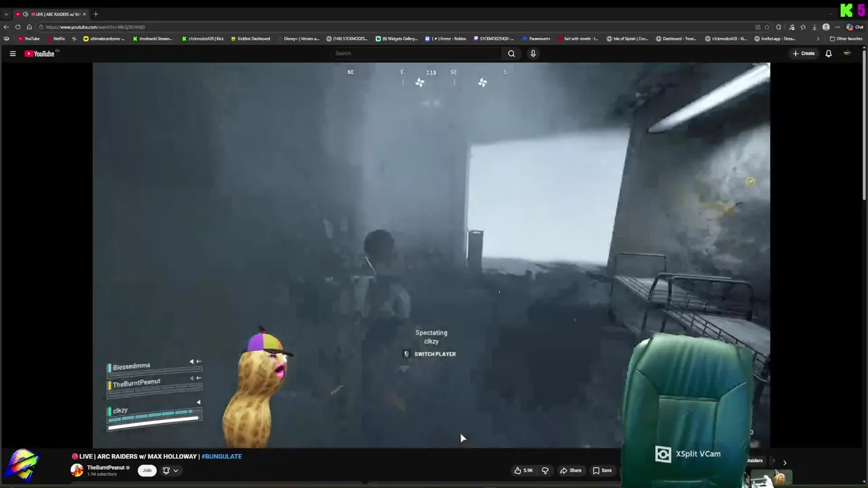868x488 pixels.
Task: Open the Netflix bookmark
Action: pyautogui.click(x=55, y=39)
